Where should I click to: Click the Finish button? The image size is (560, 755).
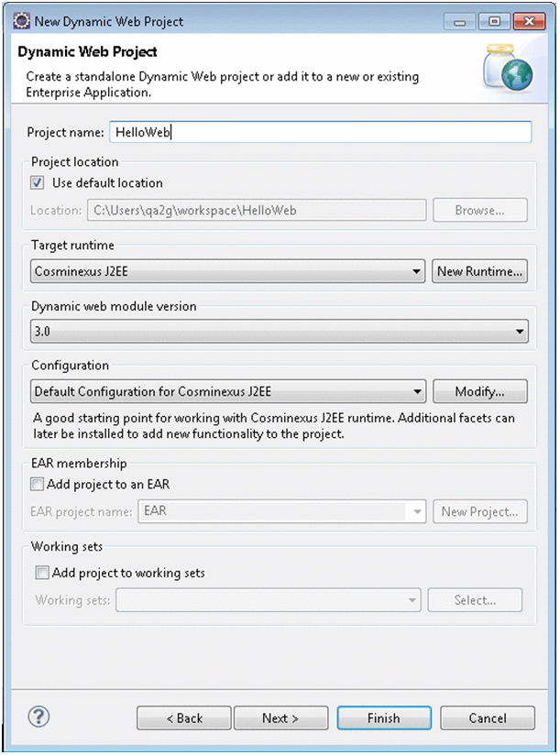[383, 717]
